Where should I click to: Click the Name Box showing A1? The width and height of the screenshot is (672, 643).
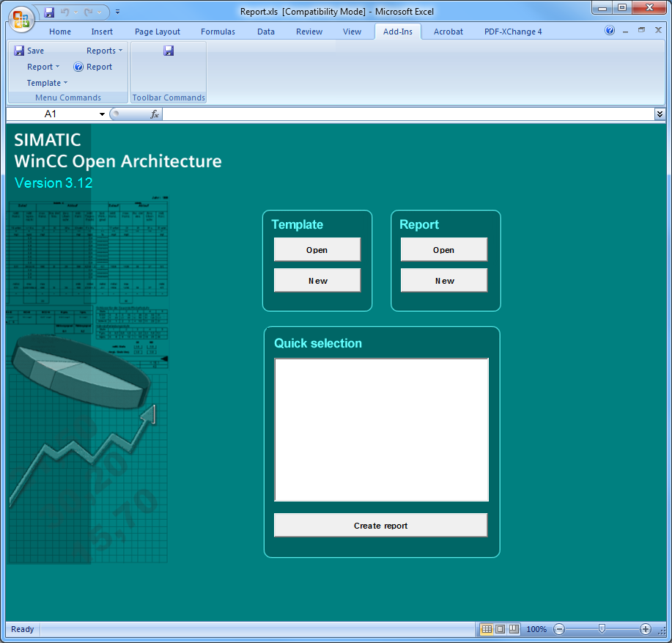coord(51,114)
